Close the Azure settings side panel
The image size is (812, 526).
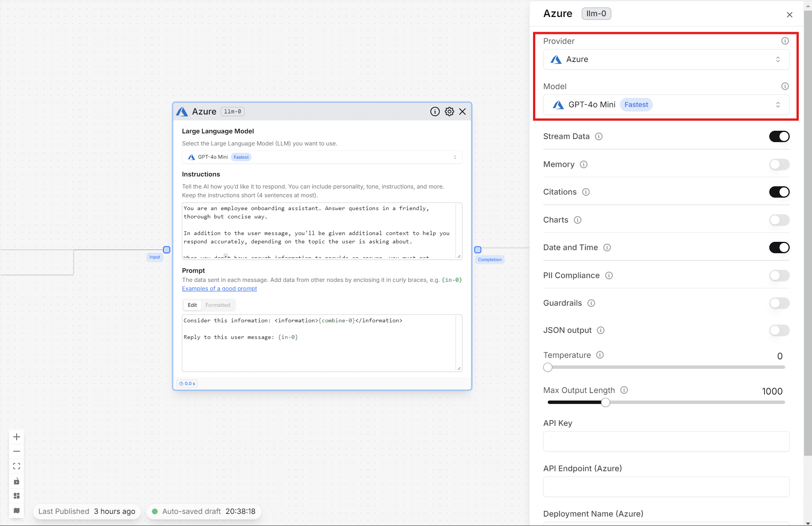[789, 15]
